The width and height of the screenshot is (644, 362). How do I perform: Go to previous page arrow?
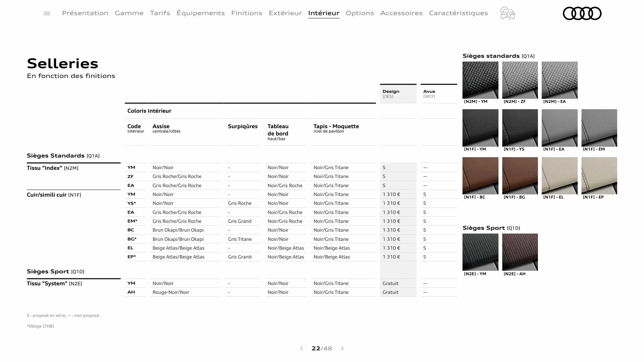[301, 348]
